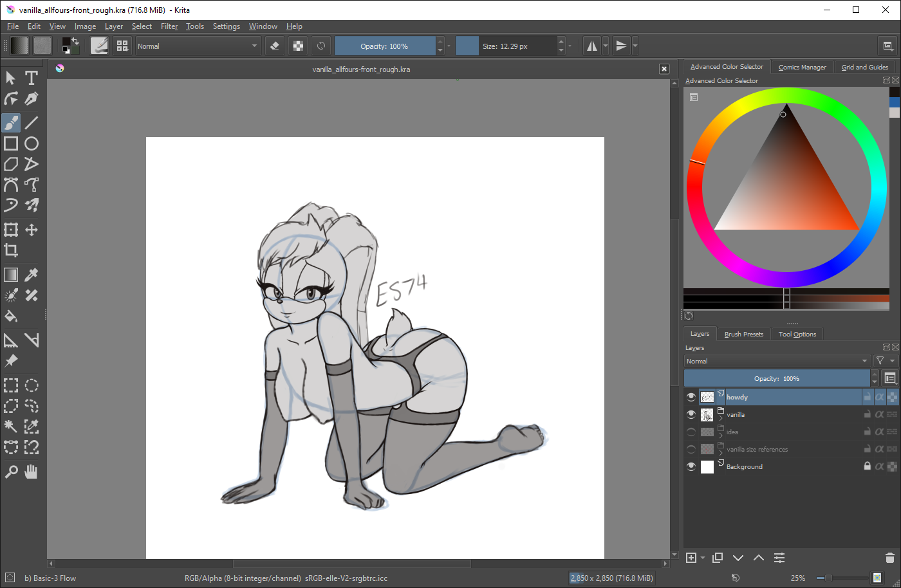Open the toolbar blending mode dropdown
This screenshot has height=588, width=901.
click(x=198, y=46)
